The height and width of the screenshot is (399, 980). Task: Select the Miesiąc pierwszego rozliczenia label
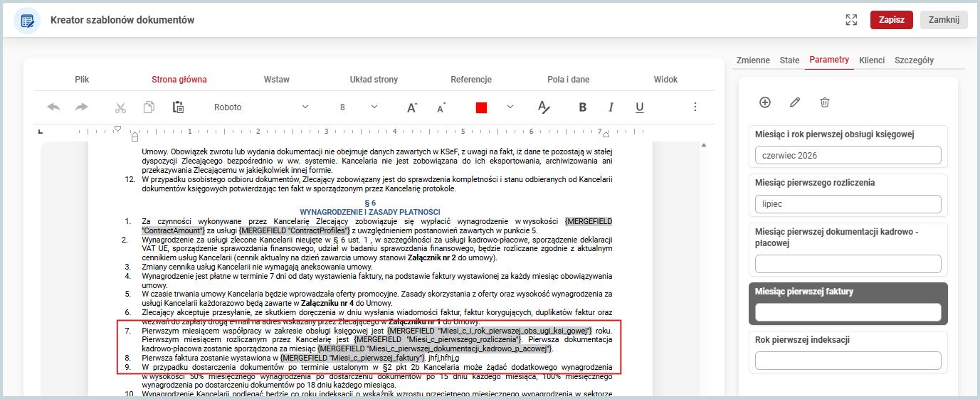pyautogui.click(x=815, y=183)
